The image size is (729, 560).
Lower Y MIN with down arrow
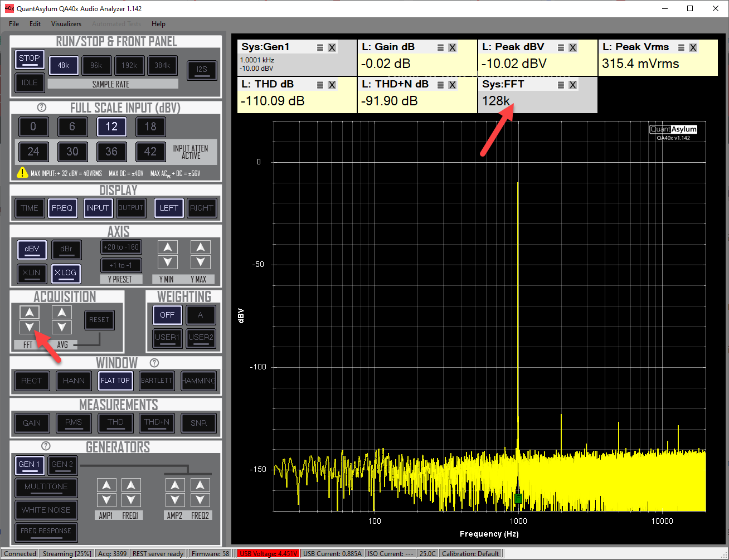coord(168,262)
